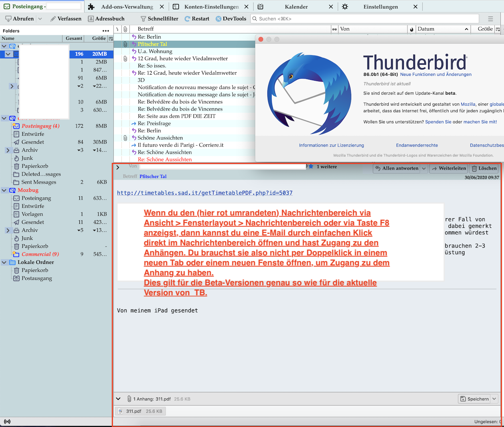The width and height of the screenshot is (504, 427).
Task: Sort messages by the Von column
Action: 373,29
